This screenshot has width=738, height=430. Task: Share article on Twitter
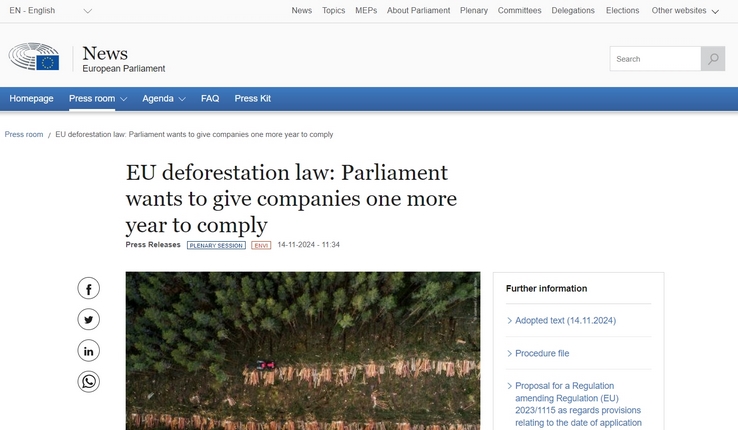(89, 320)
